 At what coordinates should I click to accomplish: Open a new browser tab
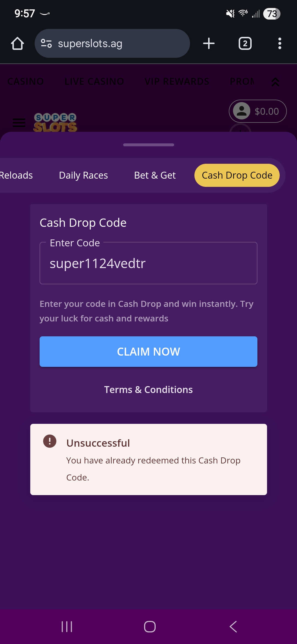tap(209, 43)
